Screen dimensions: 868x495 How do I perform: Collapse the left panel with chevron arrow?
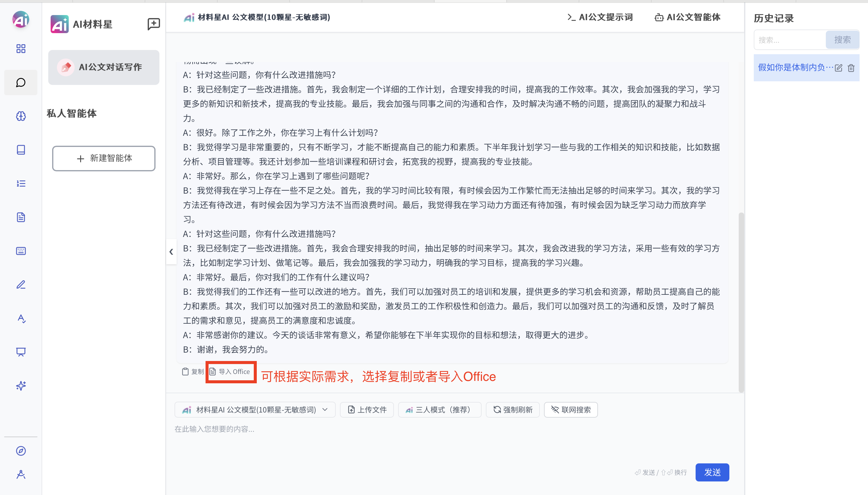pos(171,252)
